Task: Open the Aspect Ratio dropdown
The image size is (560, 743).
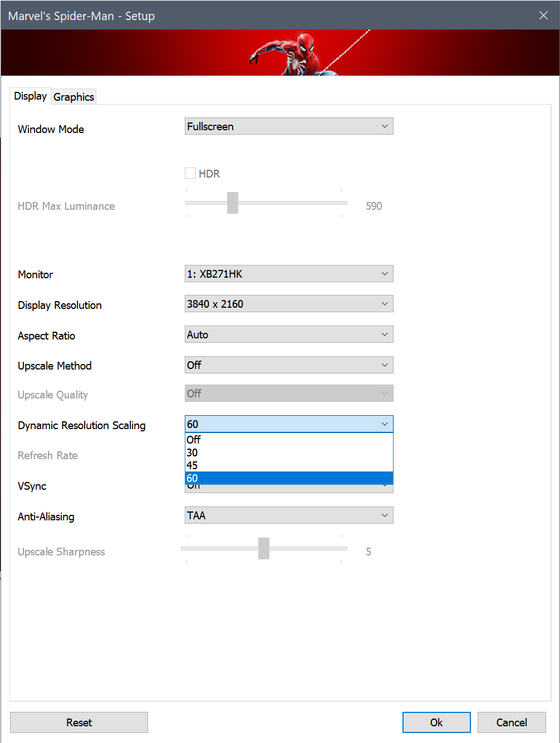Action: coord(289,334)
